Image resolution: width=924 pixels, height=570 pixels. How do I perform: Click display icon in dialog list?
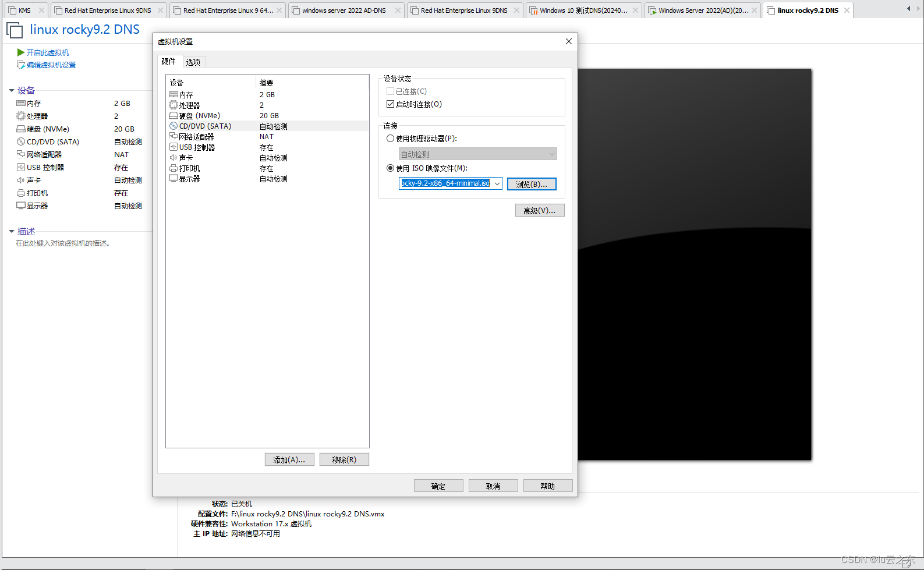coord(173,178)
